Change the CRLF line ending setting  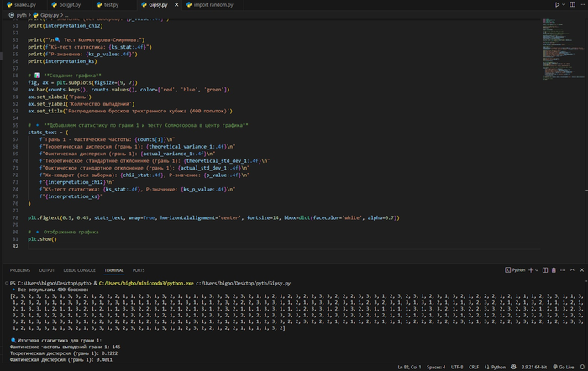click(474, 367)
